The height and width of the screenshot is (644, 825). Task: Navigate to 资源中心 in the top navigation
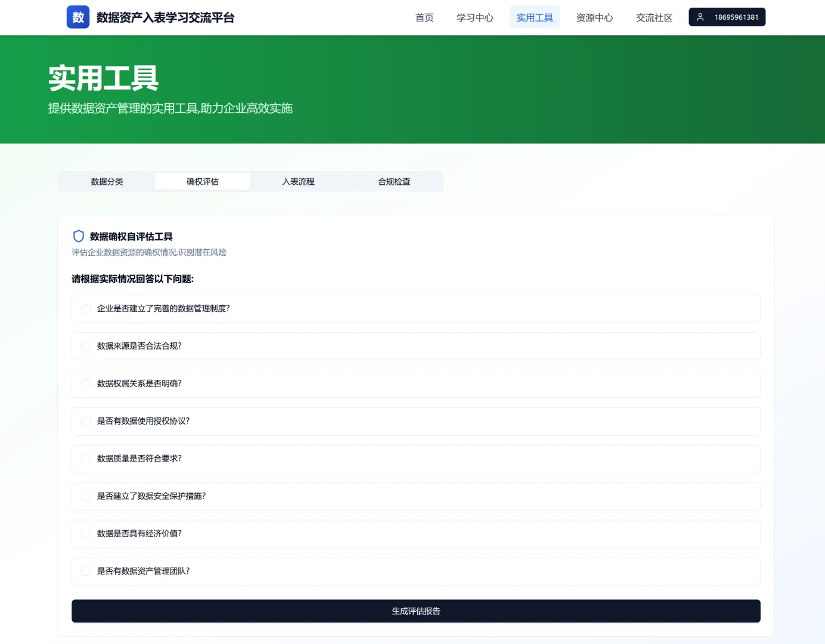pyautogui.click(x=594, y=17)
